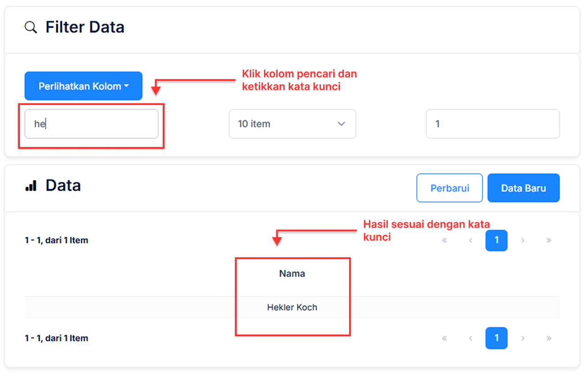Go to next page in top pagination

pos(523,241)
